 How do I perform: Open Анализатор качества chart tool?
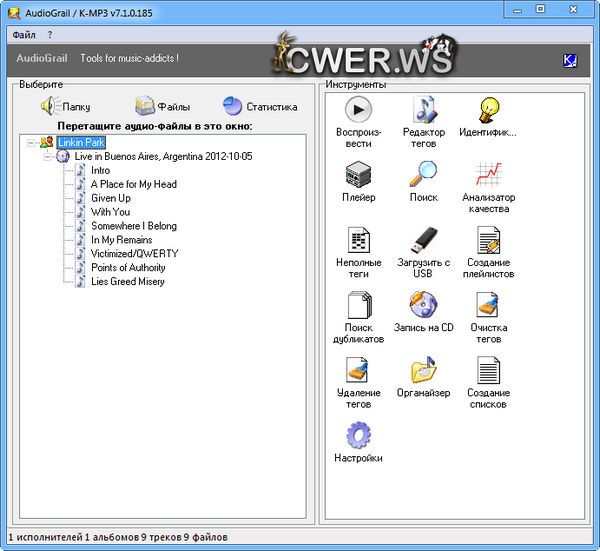tap(488, 175)
